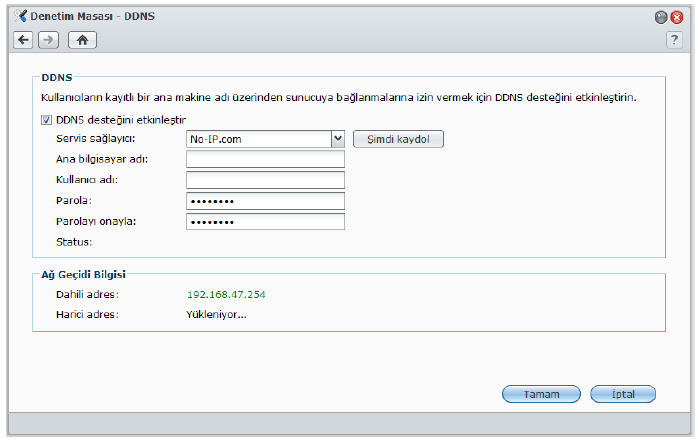The width and height of the screenshot is (698, 441).
Task: Go to Control Panel home icon
Action: [x=82, y=39]
